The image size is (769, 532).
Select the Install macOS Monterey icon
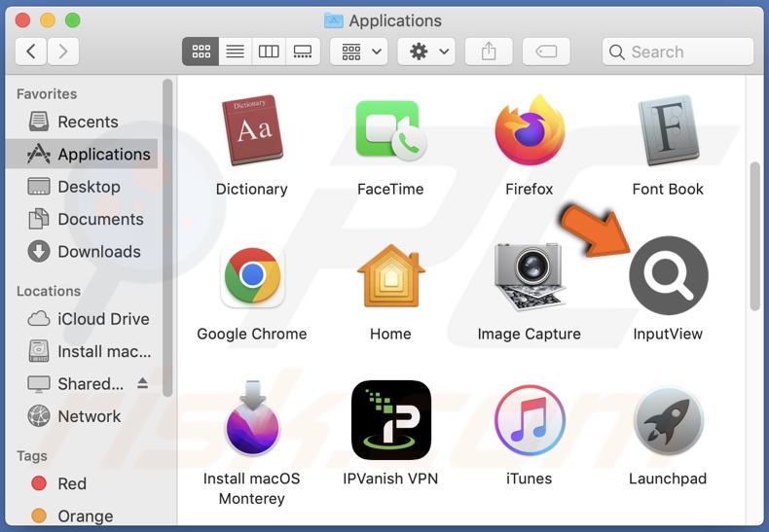[x=252, y=418]
